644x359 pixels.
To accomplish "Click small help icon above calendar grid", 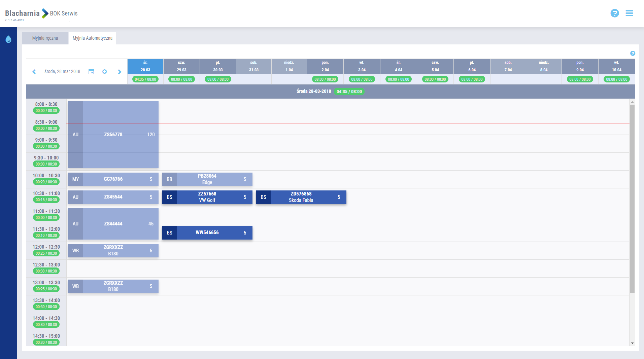I will (633, 53).
